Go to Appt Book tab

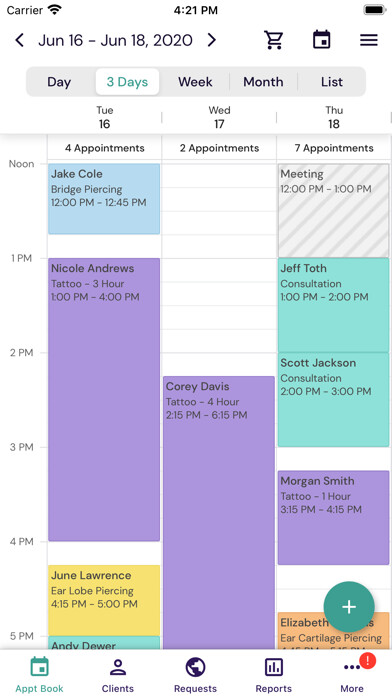pyautogui.click(x=40, y=674)
